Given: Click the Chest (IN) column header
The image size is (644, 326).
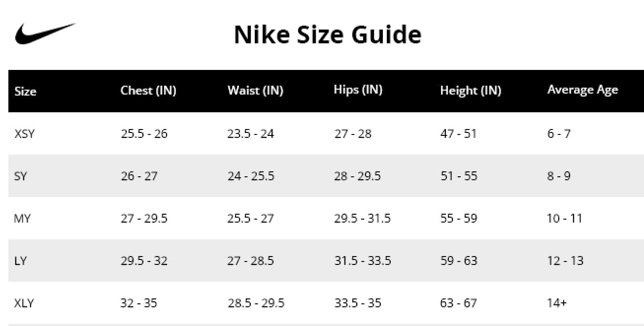Looking at the screenshot, I should [x=148, y=91].
